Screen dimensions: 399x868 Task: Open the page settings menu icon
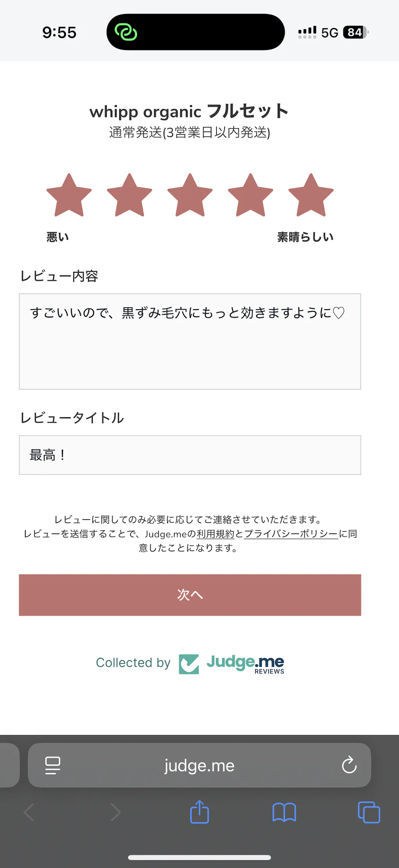coord(53,765)
